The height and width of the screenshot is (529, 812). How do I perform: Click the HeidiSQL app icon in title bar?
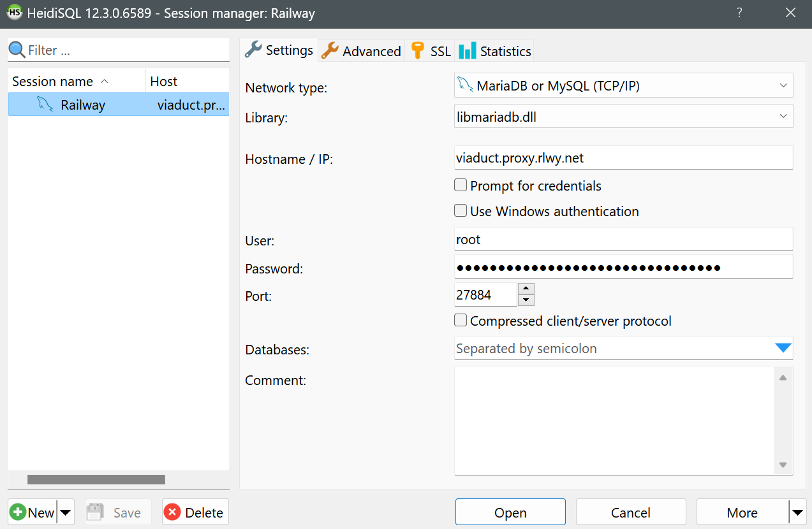(x=14, y=13)
